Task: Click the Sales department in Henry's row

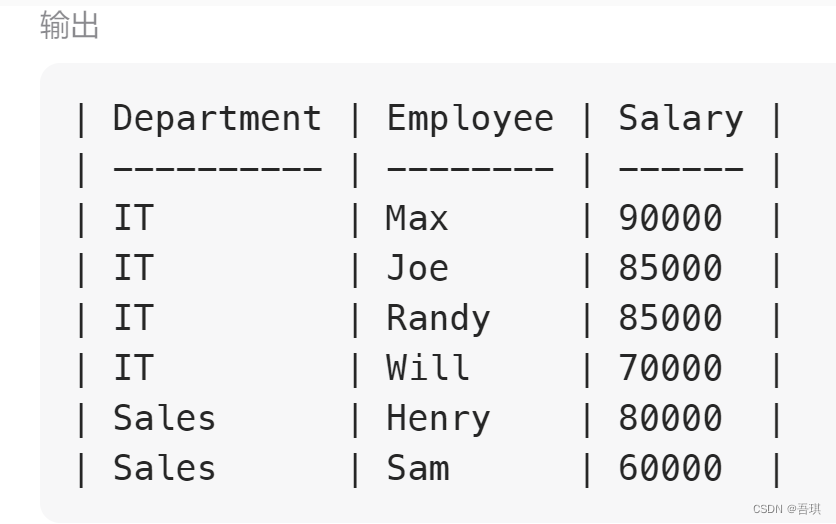Action: [164, 418]
